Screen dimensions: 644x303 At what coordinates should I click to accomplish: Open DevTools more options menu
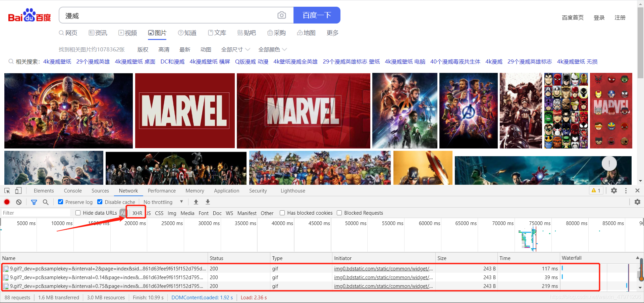(626, 190)
